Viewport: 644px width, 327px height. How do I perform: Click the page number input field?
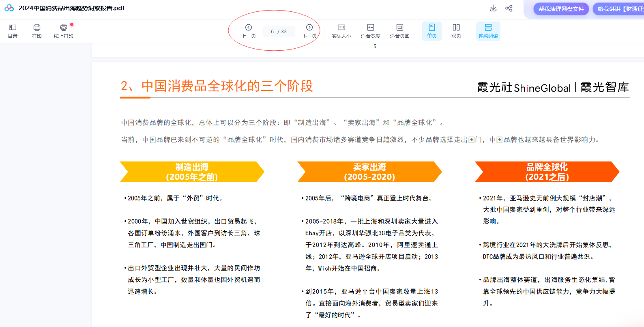point(279,31)
